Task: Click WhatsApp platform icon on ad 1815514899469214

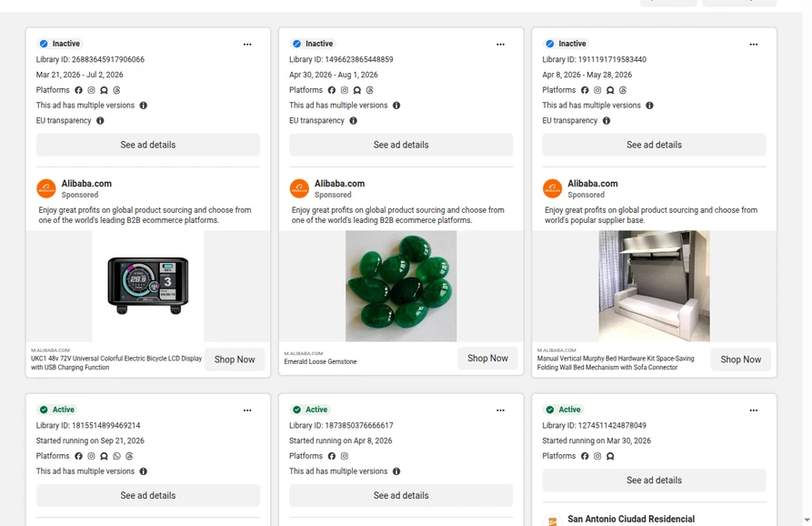Action: click(116, 456)
